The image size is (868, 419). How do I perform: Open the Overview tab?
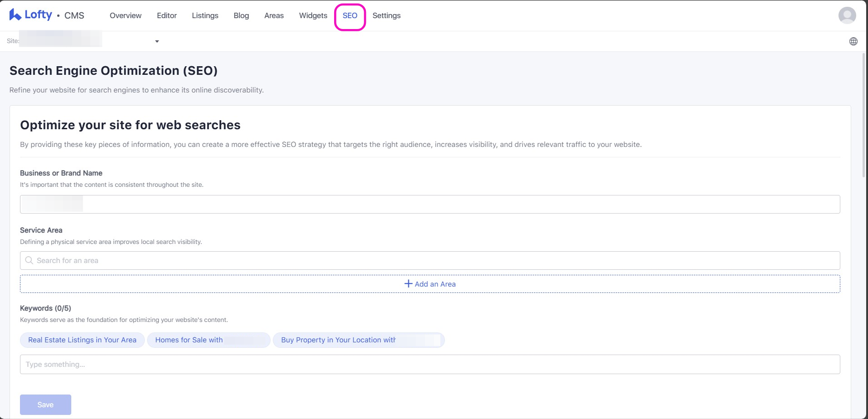(x=125, y=15)
